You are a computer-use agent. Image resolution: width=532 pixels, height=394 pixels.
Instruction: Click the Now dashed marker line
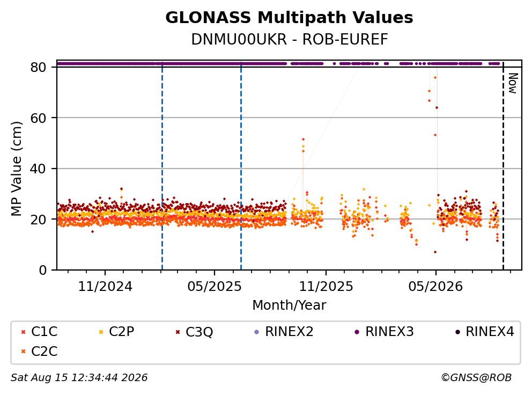click(x=503, y=165)
